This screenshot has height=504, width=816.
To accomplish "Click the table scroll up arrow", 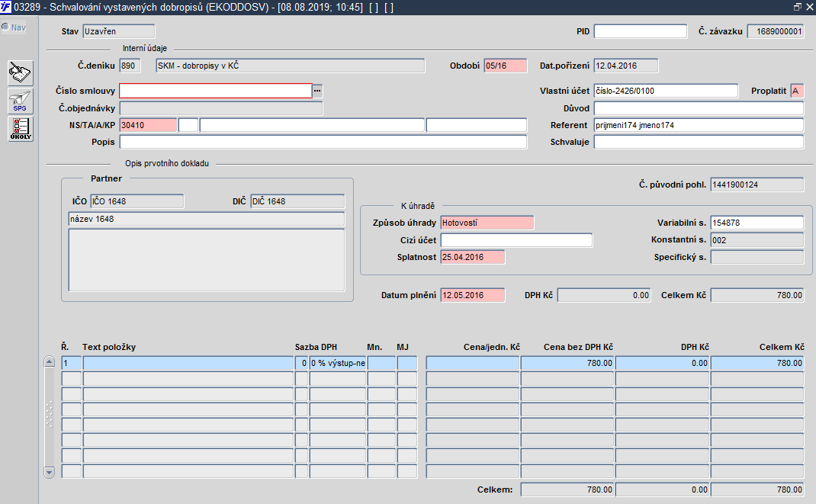I will [x=50, y=362].
